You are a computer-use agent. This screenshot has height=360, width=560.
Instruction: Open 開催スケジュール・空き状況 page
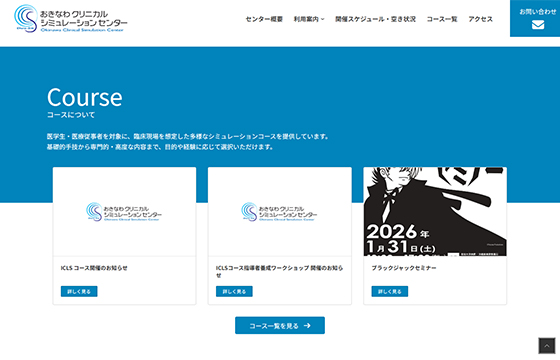(375, 19)
